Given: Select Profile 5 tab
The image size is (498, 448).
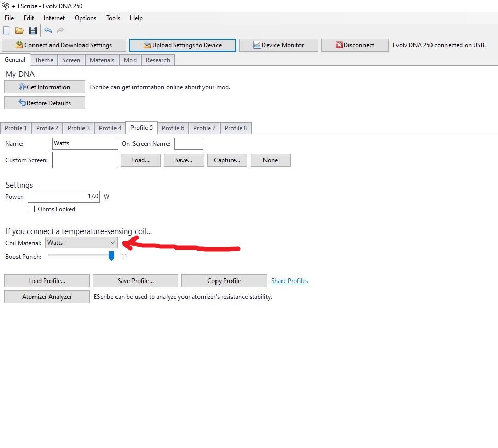Looking at the screenshot, I should [x=141, y=128].
